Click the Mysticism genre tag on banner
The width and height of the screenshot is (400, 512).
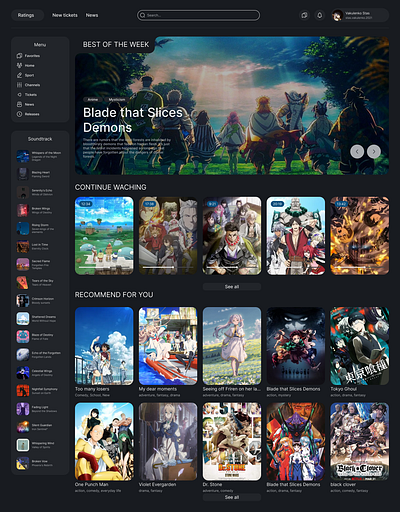pos(117,100)
